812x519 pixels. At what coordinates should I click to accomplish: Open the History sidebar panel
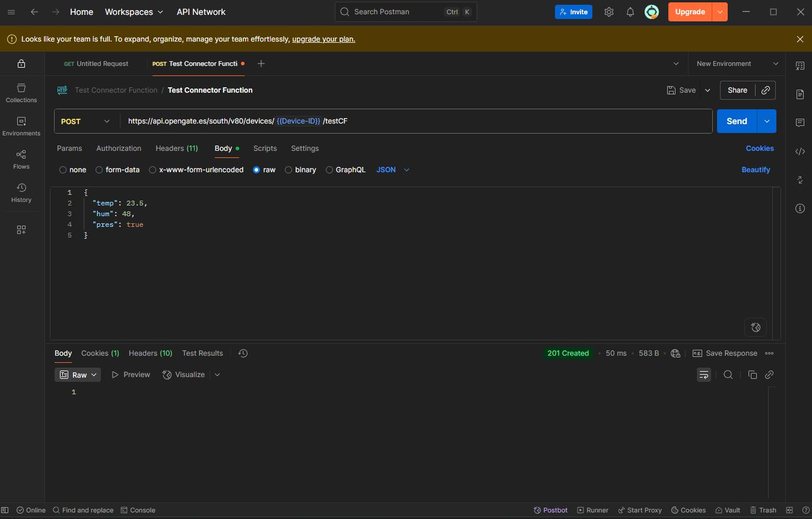pos(21,193)
